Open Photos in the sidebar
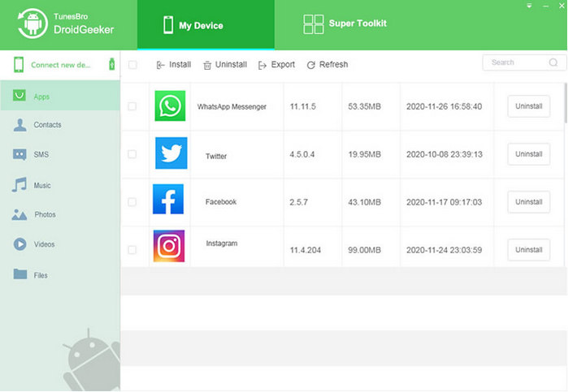The height and width of the screenshot is (392, 568). point(60,214)
